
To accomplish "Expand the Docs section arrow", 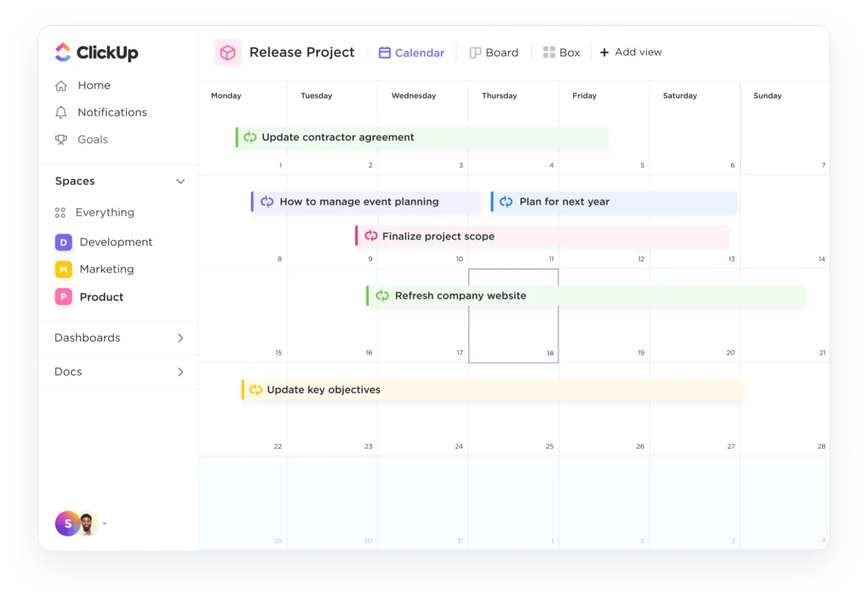I will pyautogui.click(x=180, y=372).
